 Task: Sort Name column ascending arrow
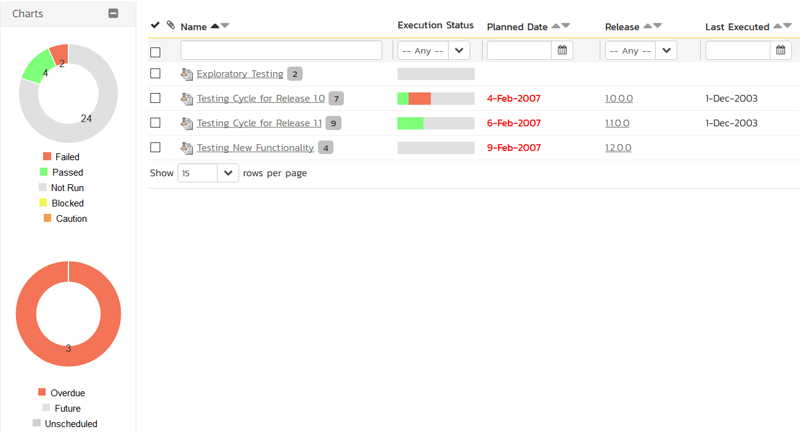214,26
